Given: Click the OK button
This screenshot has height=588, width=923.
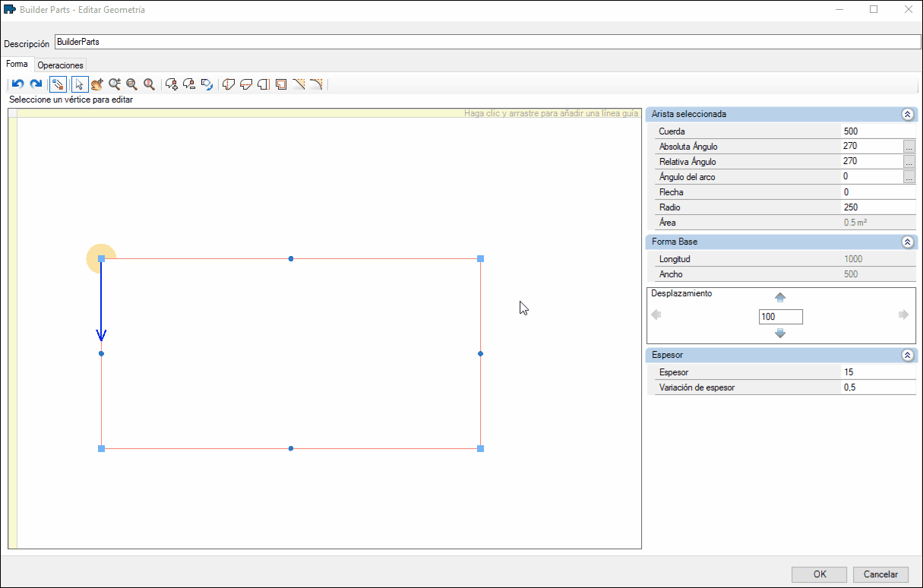Looking at the screenshot, I should (x=819, y=574).
